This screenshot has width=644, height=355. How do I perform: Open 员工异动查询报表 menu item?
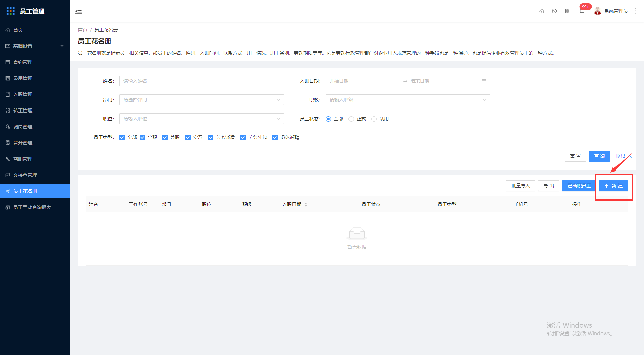point(35,207)
